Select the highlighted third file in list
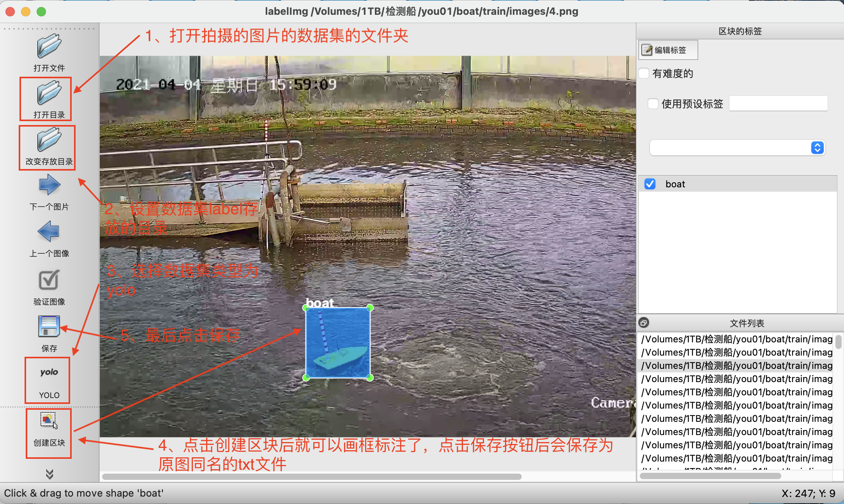Screen dimensions: 844x504 pyautogui.click(x=736, y=365)
